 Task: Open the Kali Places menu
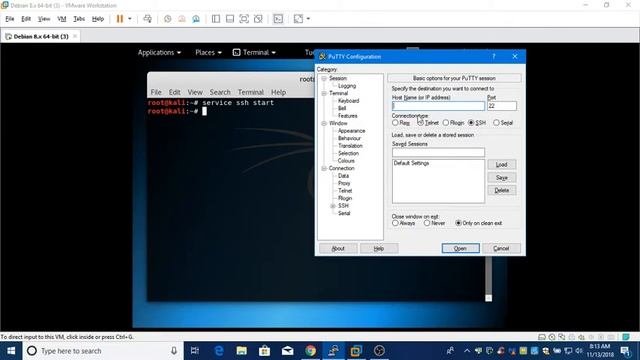pos(208,52)
